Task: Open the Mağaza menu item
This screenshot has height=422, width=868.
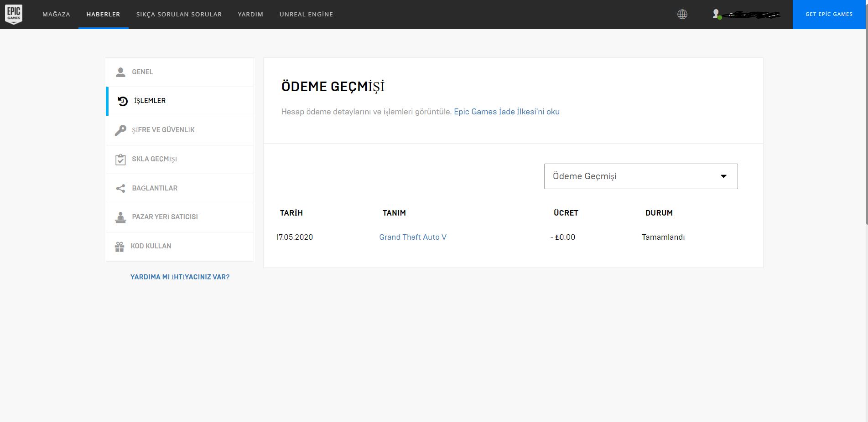Action: 56,15
